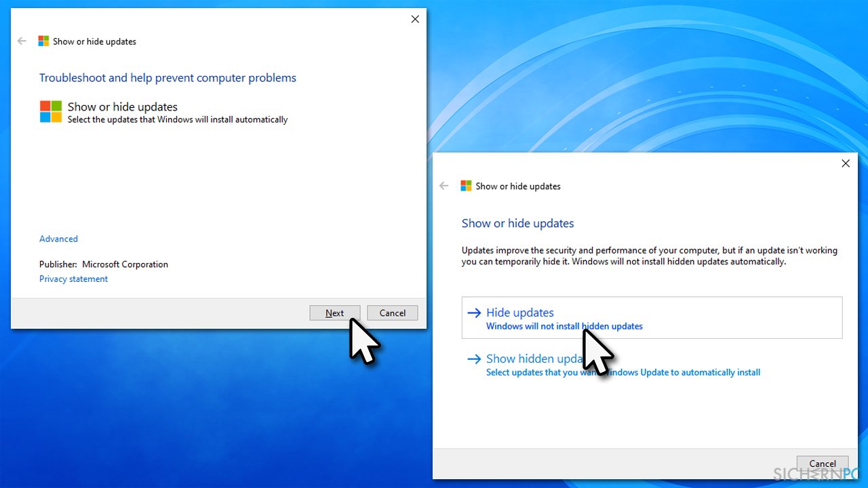This screenshot has width=868, height=488.
Task: Click the arrow icon beside Show hidden updates
Action: (474, 359)
